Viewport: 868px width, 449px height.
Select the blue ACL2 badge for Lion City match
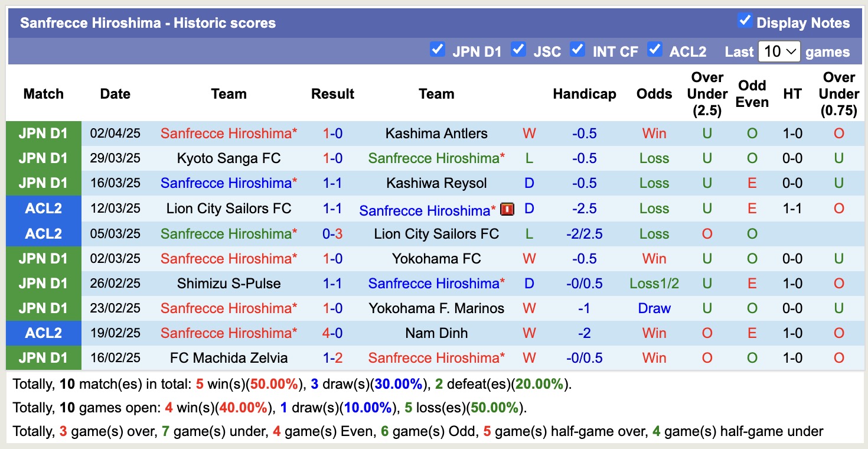click(x=44, y=209)
